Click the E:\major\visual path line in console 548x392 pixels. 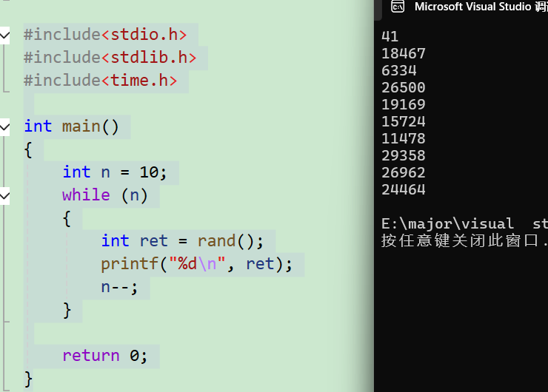coord(464,224)
